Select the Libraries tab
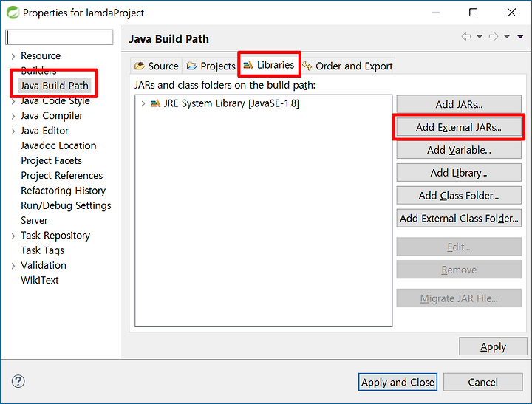This screenshot has height=404, width=532. click(269, 65)
